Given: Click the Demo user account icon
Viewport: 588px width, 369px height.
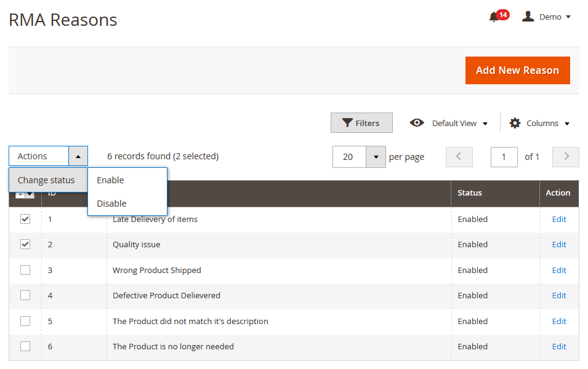Looking at the screenshot, I should click(x=528, y=17).
